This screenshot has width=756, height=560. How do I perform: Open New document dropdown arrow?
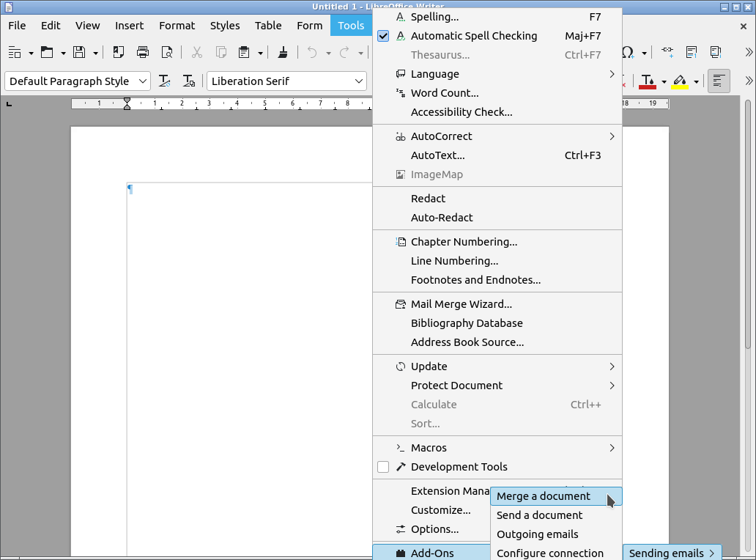[x=31, y=53]
